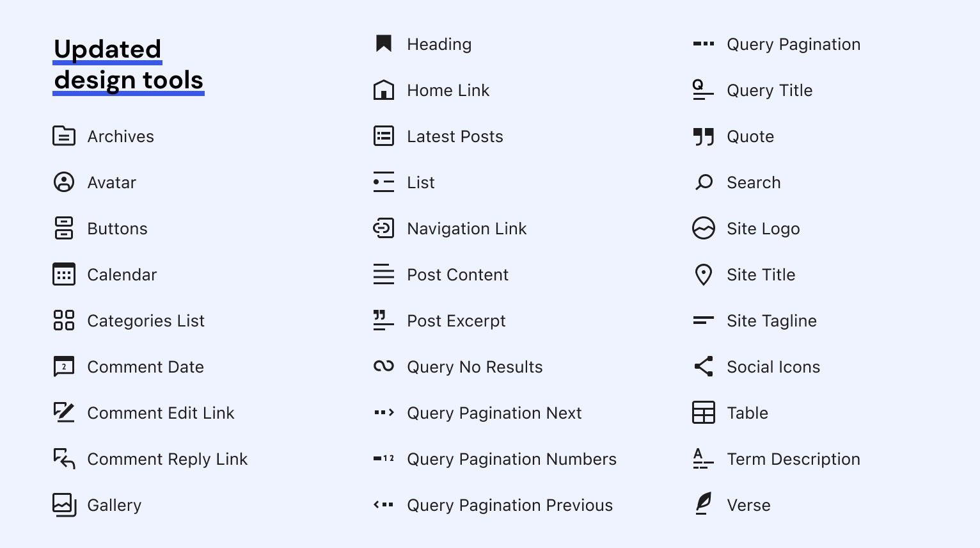Viewport: 980px width, 548px height.
Task: Click the Navigation Link icon
Action: [384, 229]
